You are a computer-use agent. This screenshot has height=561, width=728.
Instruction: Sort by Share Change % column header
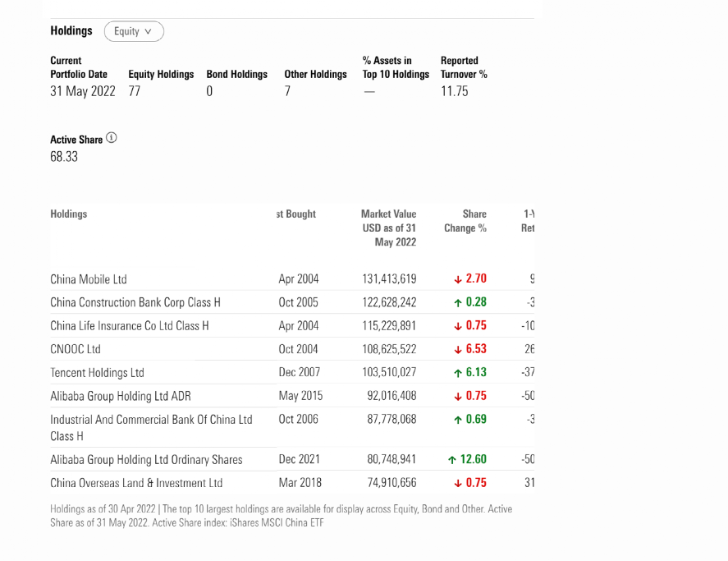(465, 220)
